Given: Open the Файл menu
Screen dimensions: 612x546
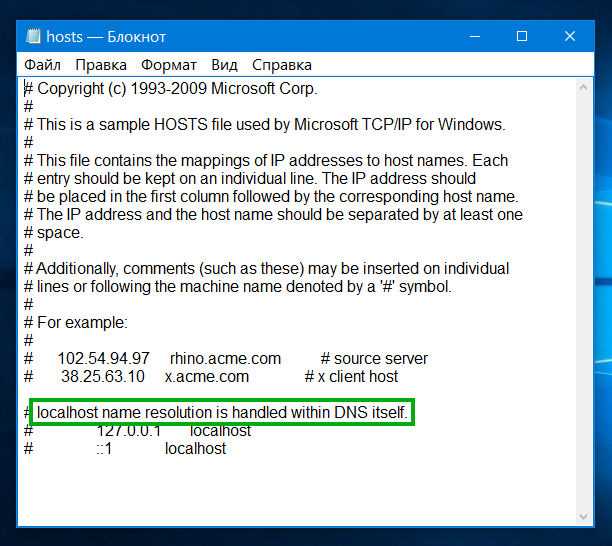Looking at the screenshot, I should 42,65.
